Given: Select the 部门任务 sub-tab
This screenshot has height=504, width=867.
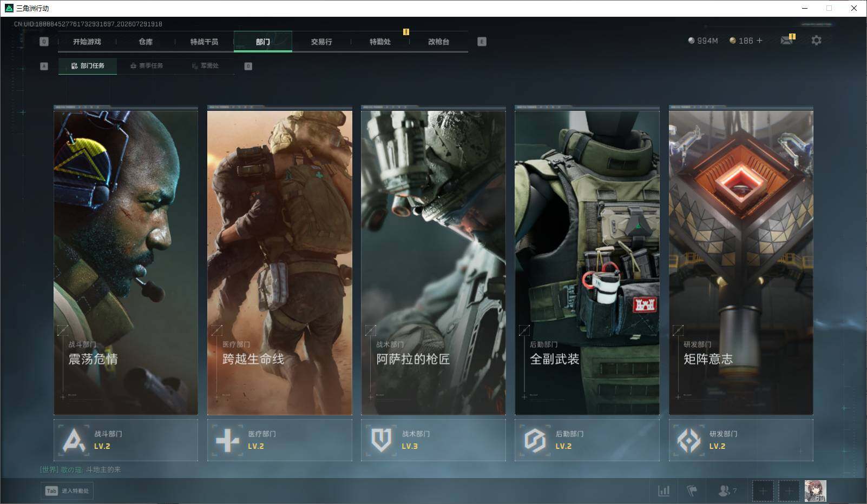Looking at the screenshot, I should coord(88,66).
